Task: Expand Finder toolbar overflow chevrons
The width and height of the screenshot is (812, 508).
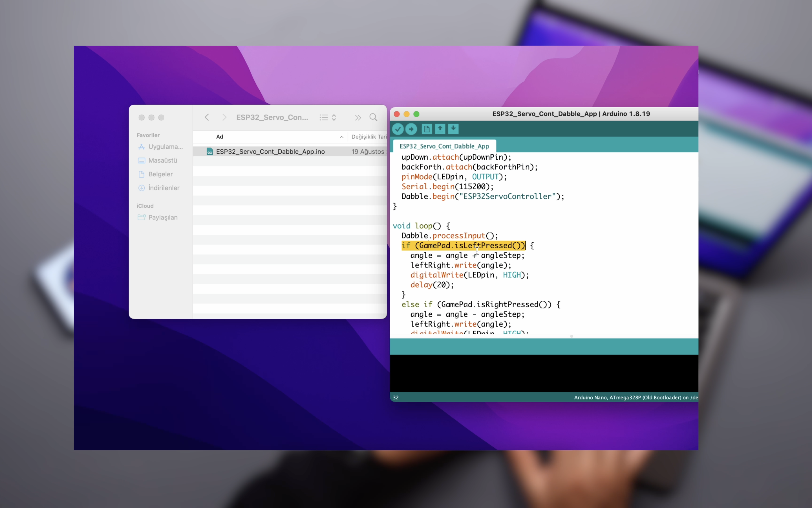Action: (358, 117)
